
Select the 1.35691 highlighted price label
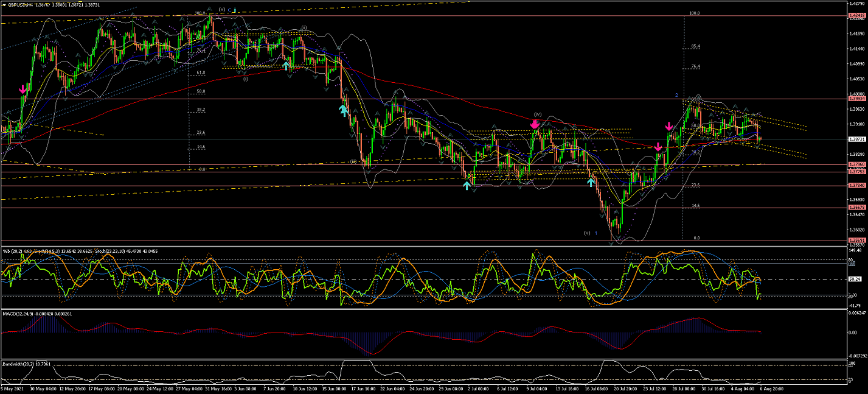click(856, 240)
